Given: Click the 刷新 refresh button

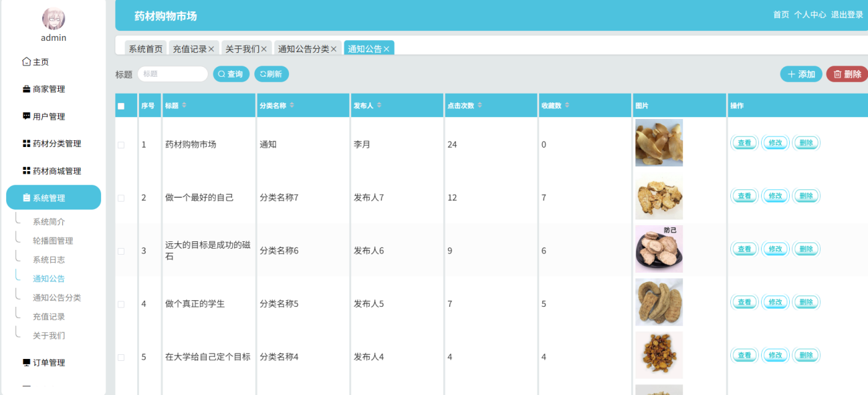Looking at the screenshot, I should tap(272, 74).
